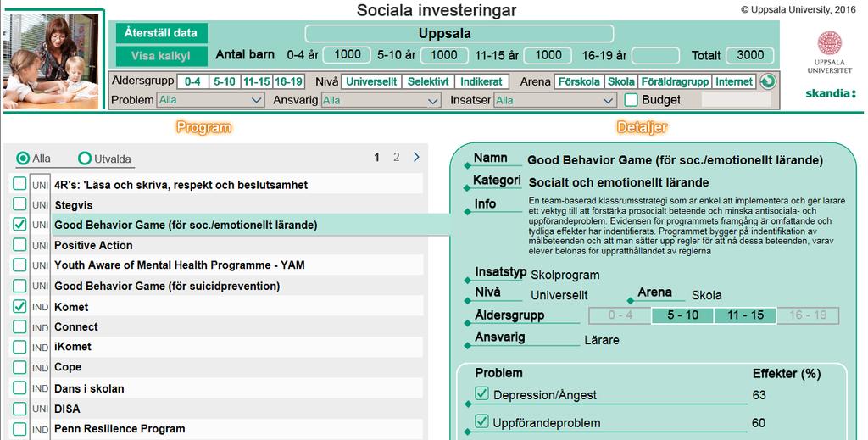The height and width of the screenshot is (440, 868).
Task: Check the Penn Resilience Program checkbox
Action: 19,428
